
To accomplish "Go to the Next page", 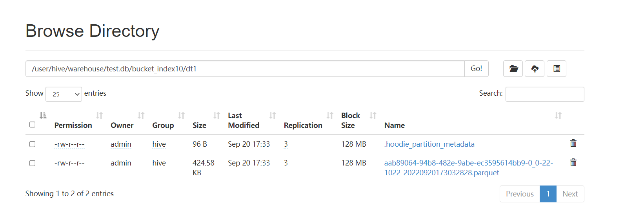I will click(570, 194).
